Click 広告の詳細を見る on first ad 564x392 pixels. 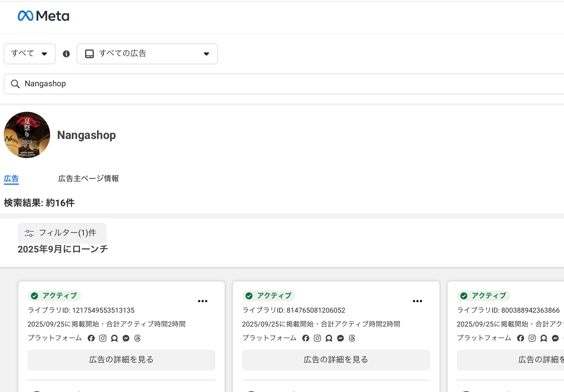tap(121, 360)
